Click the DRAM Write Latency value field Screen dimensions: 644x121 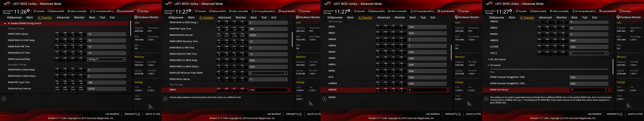click(268, 79)
